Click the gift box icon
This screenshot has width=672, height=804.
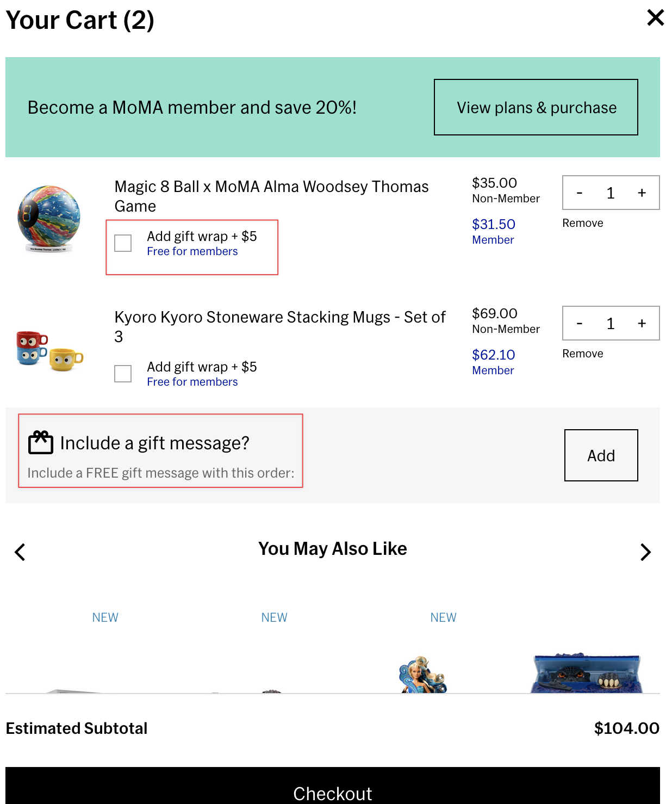pyautogui.click(x=41, y=442)
